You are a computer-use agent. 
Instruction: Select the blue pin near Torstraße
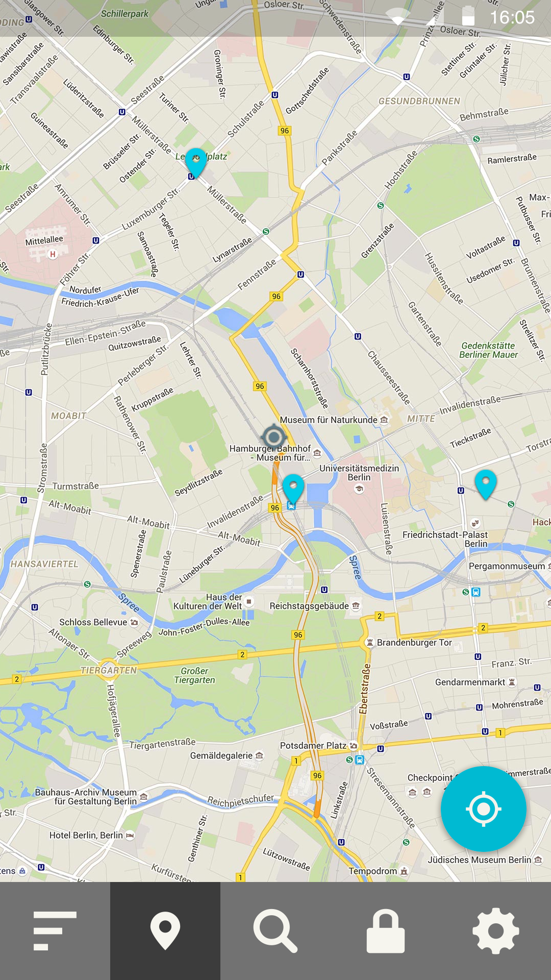point(486,484)
